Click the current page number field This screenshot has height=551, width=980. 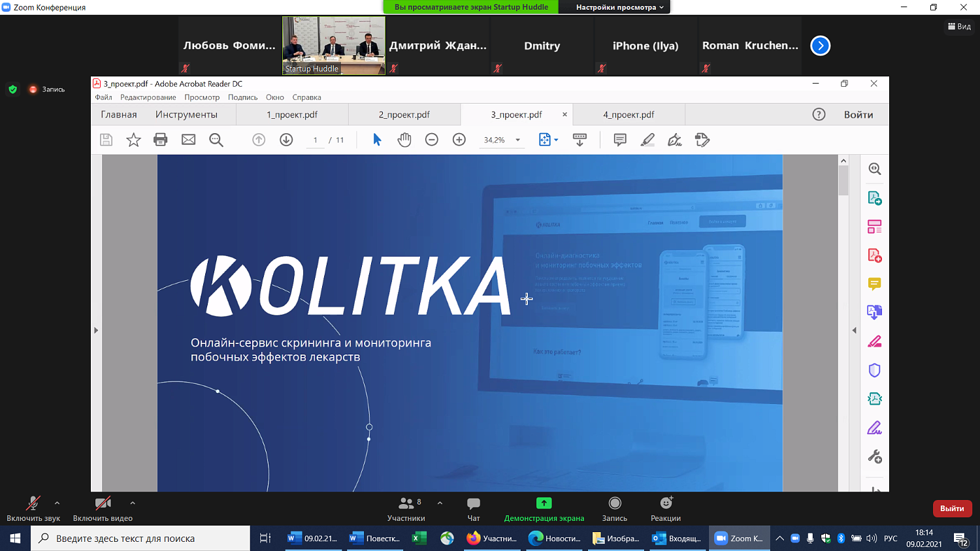[315, 140]
